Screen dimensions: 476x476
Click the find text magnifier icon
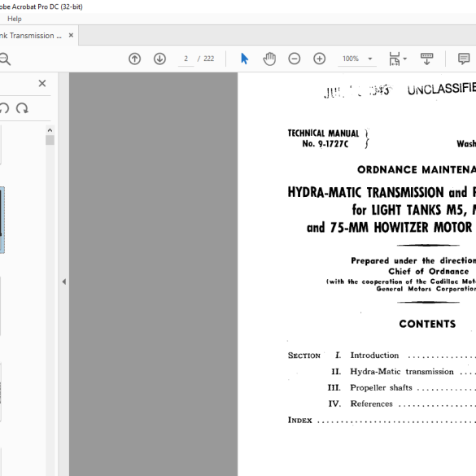[5, 59]
